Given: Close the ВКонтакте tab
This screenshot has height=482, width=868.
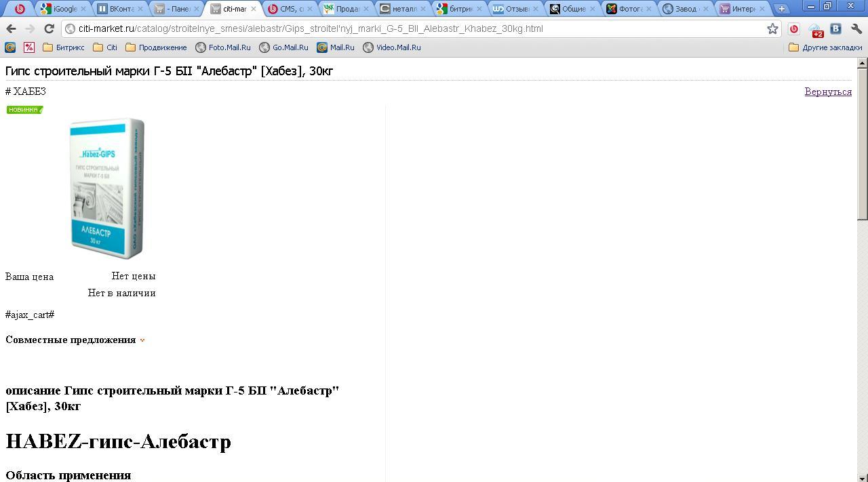Looking at the screenshot, I should coord(140,9).
